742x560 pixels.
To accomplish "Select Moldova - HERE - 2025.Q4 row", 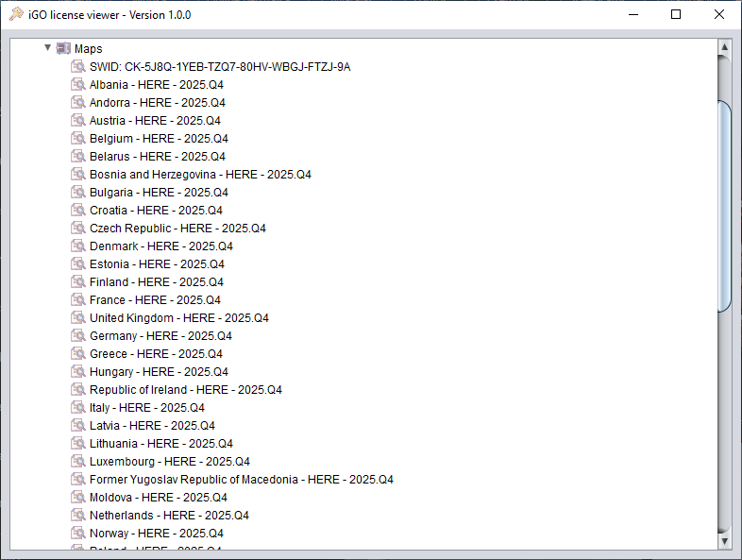I will pyautogui.click(x=158, y=499).
